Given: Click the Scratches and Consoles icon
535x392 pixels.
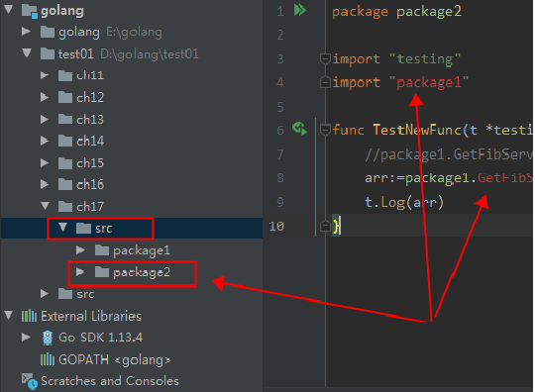Looking at the screenshot, I should click(x=29, y=381).
